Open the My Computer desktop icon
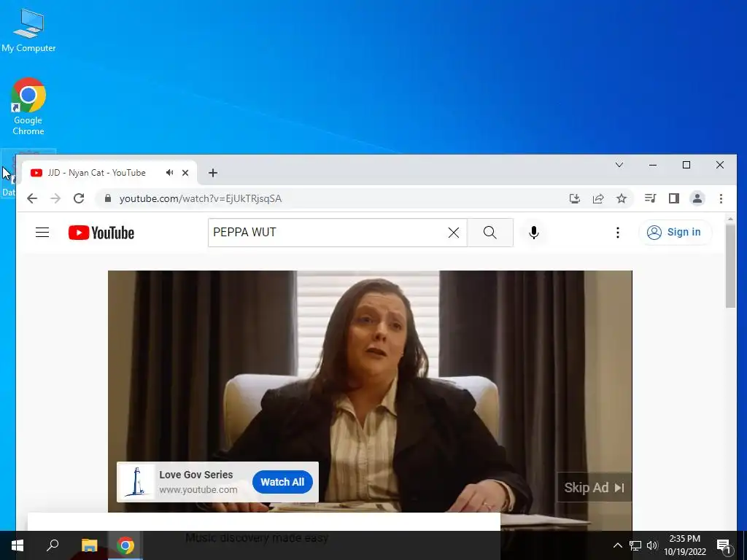Image resolution: width=747 pixels, height=560 pixels. coord(28,30)
